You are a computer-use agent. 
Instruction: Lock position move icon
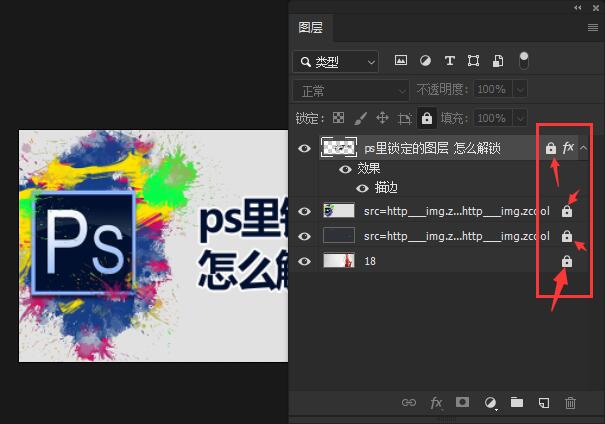(382, 118)
